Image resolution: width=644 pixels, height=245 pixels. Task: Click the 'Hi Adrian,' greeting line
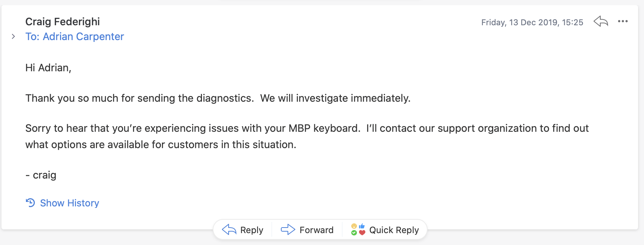[x=48, y=68]
